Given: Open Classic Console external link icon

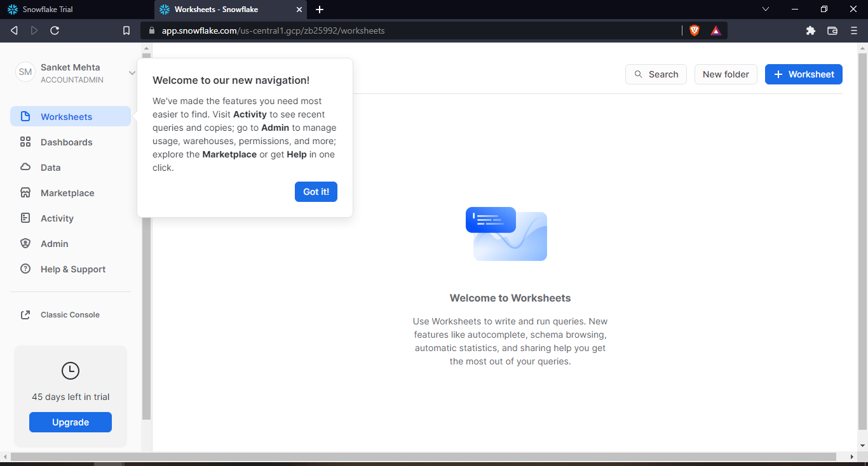Looking at the screenshot, I should [25, 315].
